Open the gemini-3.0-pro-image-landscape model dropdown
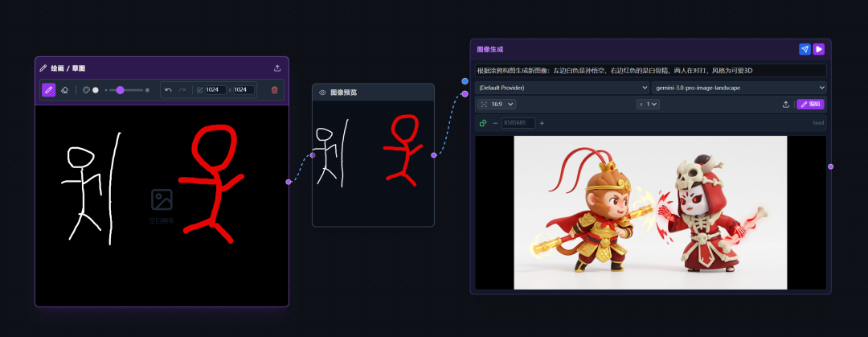 (739, 88)
